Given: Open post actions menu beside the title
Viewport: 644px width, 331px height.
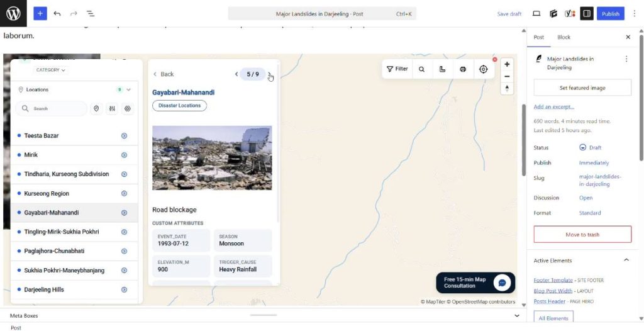Looking at the screenshot, I should pos(626,59).
